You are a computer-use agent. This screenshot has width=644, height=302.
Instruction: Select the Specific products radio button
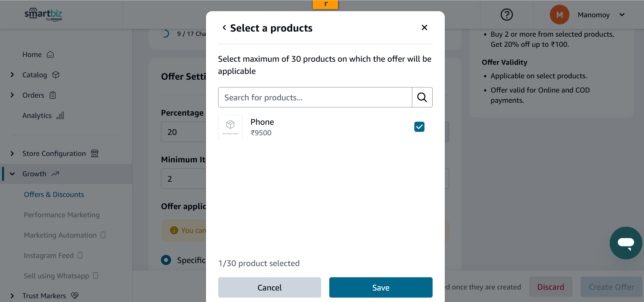point(166,260)
